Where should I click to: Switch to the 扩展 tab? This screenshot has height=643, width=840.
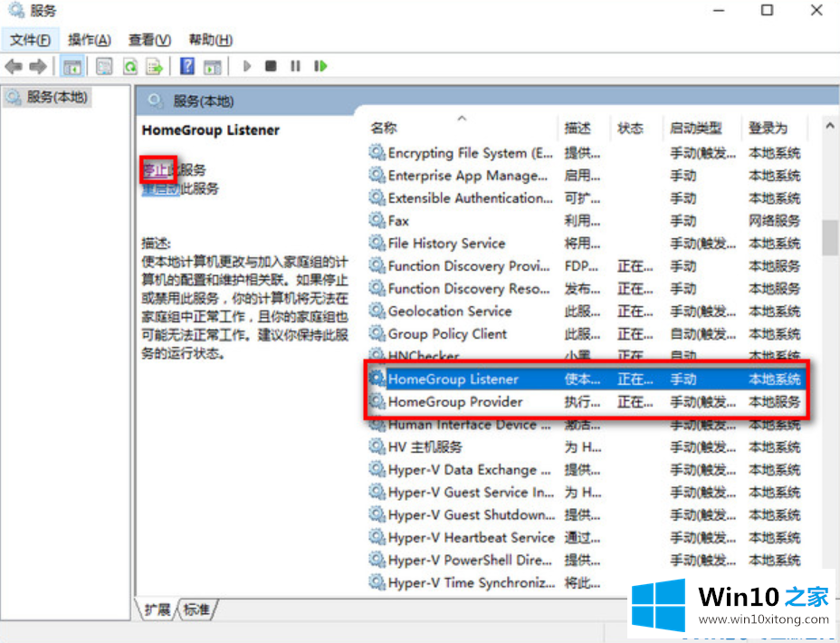157,609
